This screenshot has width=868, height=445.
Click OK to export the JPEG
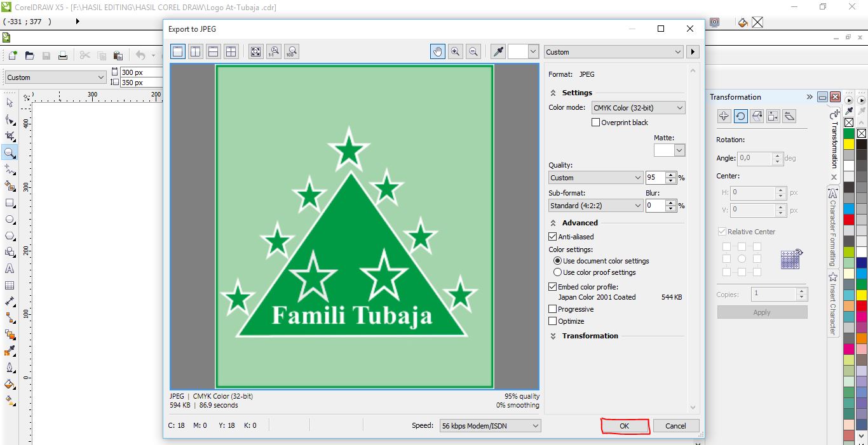625,425
